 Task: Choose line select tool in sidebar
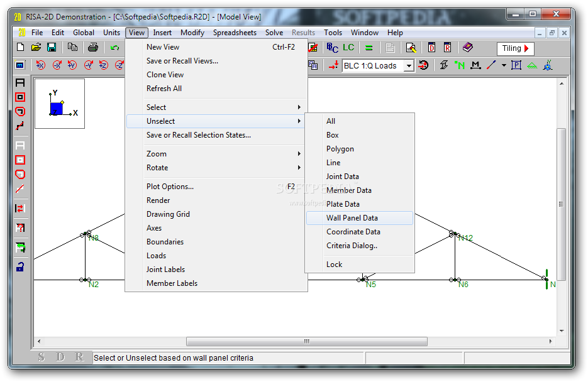pos(20,126)
